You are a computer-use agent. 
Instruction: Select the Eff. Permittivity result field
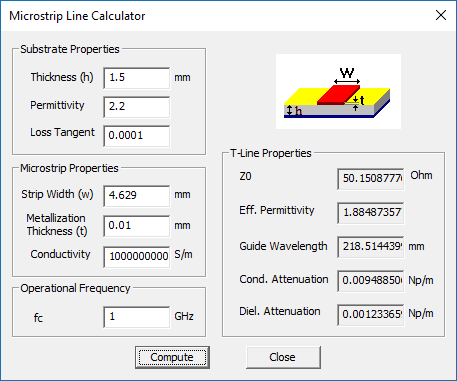pos(371,213)
